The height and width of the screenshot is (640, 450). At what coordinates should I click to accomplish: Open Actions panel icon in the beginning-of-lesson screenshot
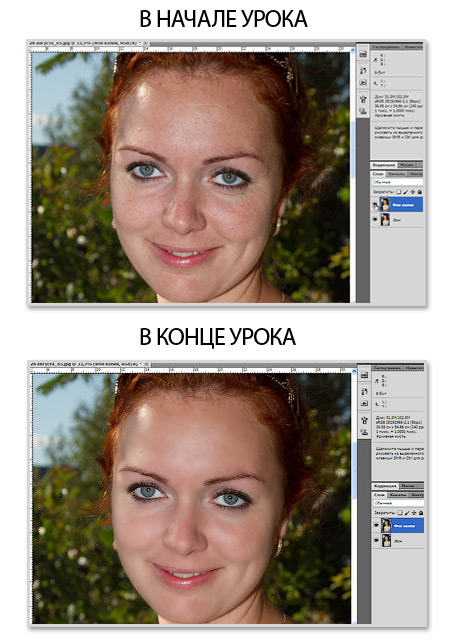(x=363, y=82)
